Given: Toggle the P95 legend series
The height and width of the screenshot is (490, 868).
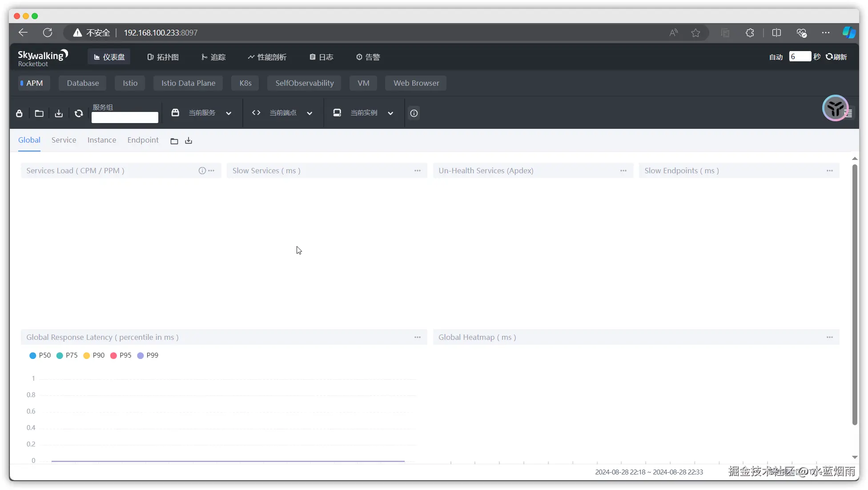Looking at the screenshot, I should click(x=121, y=355).
